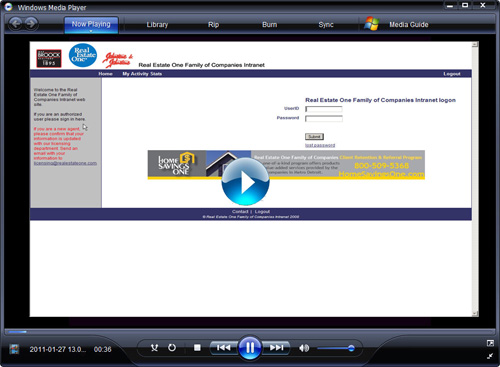Click the Home Savings One banner
Screen dimensions: 500x367
(x=286, y=165)
